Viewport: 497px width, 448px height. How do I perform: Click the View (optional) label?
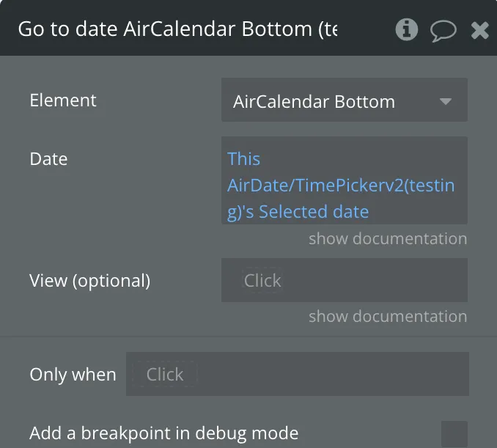point(89,280)
